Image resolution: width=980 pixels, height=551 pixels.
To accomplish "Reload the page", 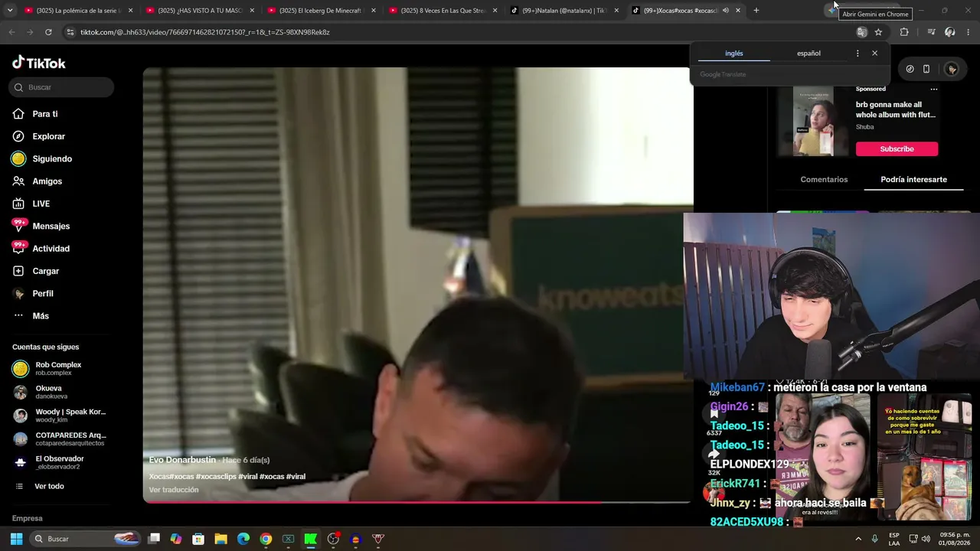I will click(48, 32).
